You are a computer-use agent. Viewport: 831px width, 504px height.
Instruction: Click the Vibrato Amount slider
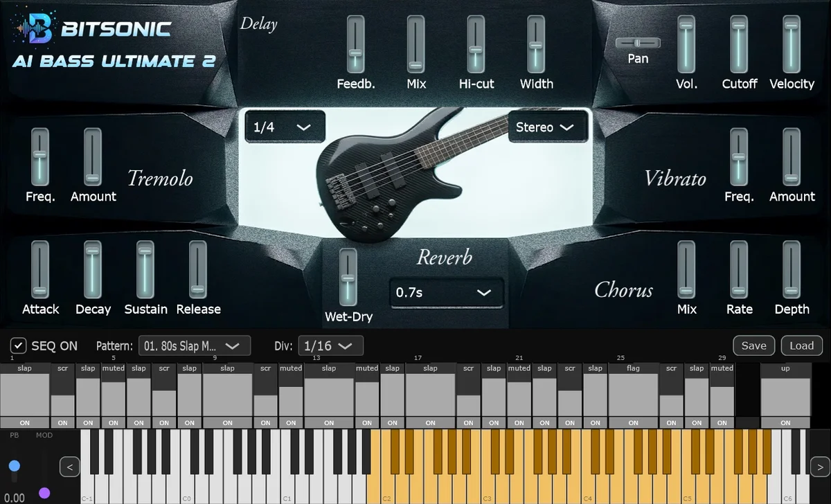[x=792, y=157]
